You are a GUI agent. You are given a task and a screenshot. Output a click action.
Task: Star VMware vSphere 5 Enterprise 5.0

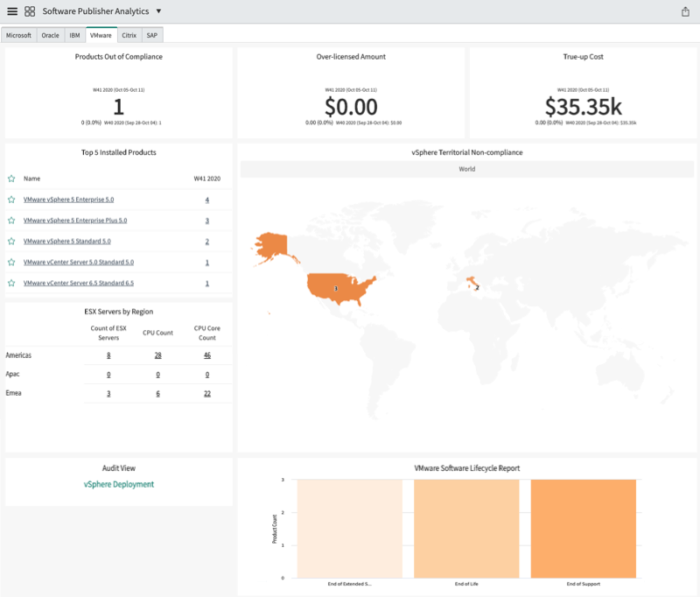(x=11, y=200)
